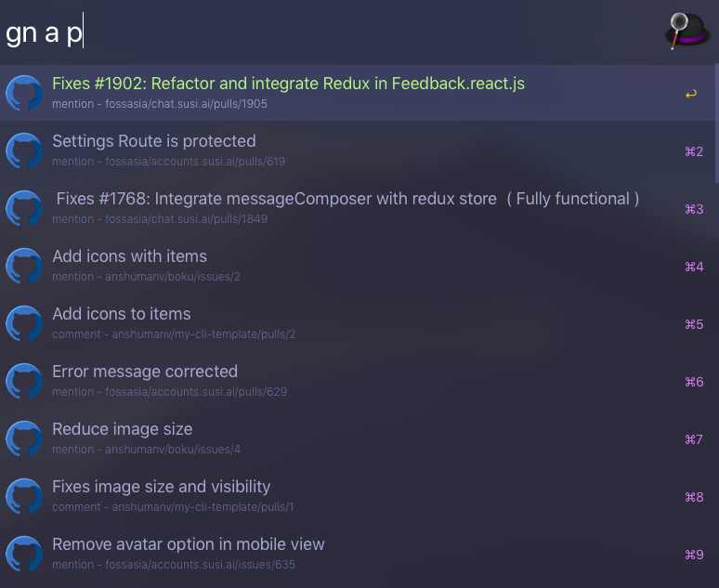
Task: Open Fixes #1902 Refactor and integrate Redux result
Action: click(358, 93)
